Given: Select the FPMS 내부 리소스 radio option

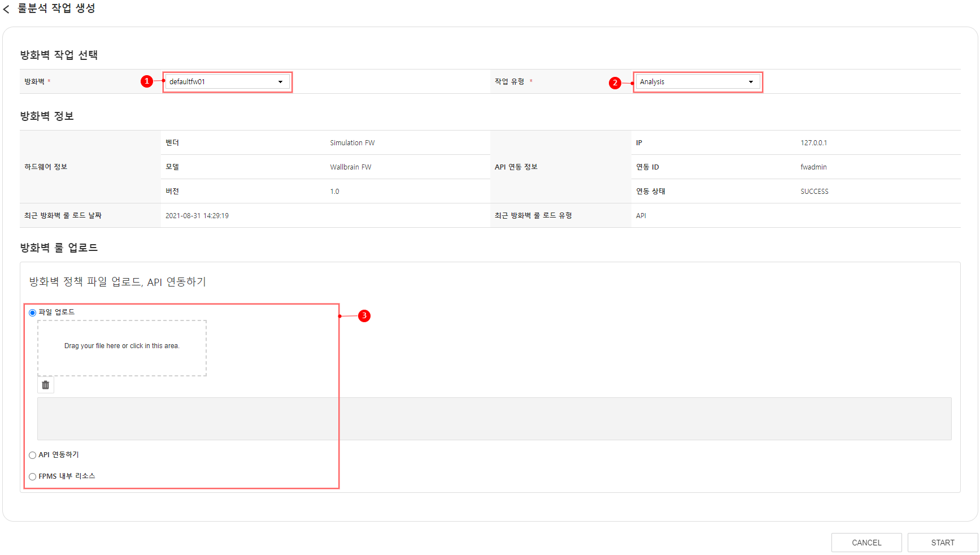Looking at the screenshot, I should 32,476.
